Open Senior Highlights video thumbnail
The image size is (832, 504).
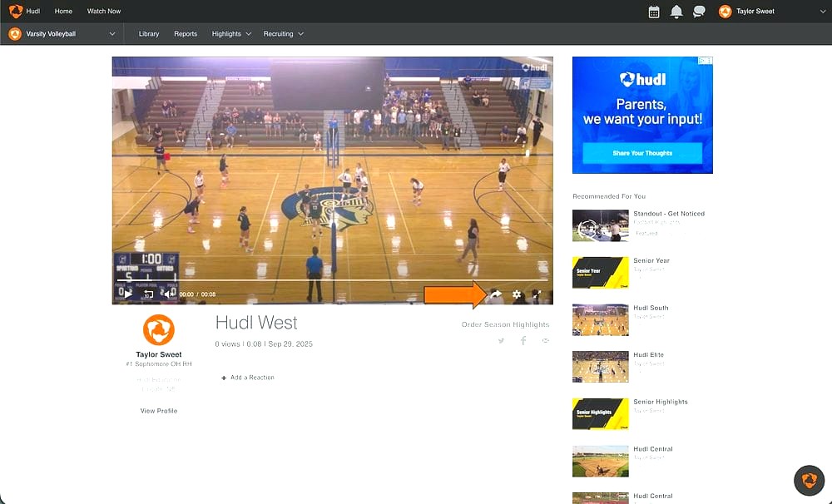point(600,414)
